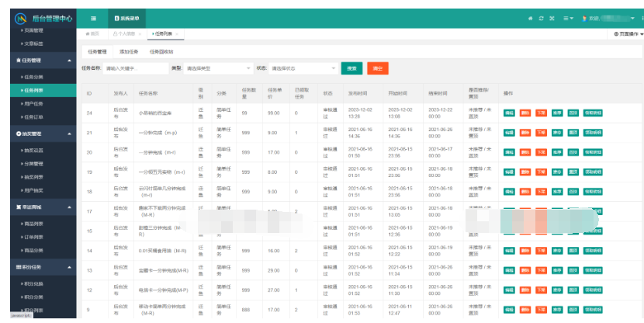Open the list menu icon dropdown in header

click(568, 17)
